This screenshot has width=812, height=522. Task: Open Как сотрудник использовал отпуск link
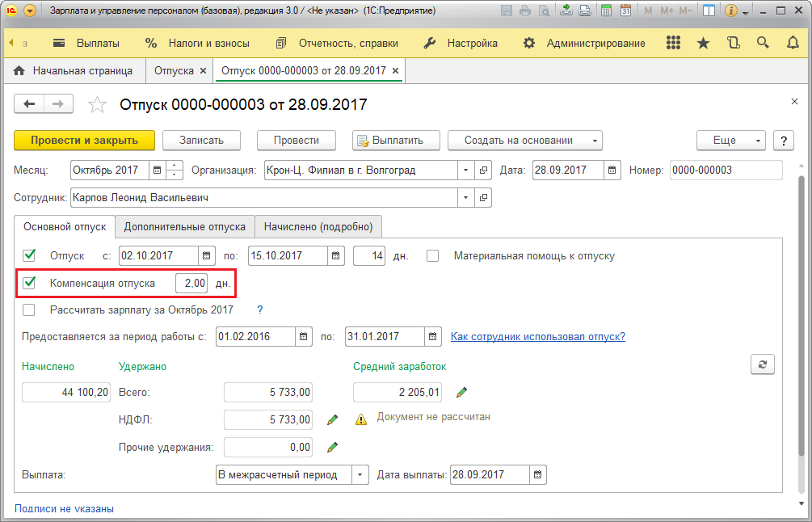coord(538,337)
